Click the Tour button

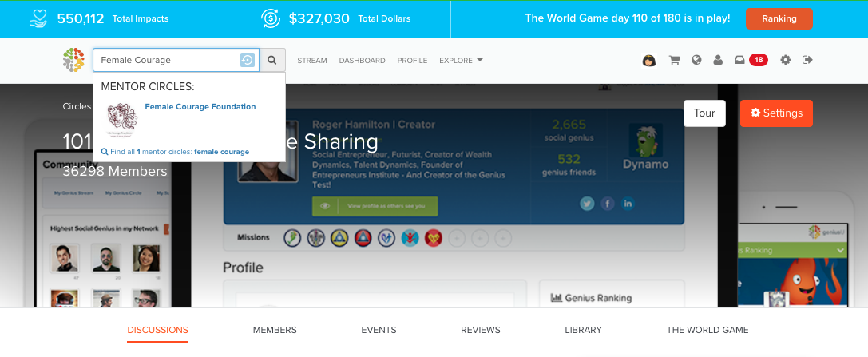(704, 113)
